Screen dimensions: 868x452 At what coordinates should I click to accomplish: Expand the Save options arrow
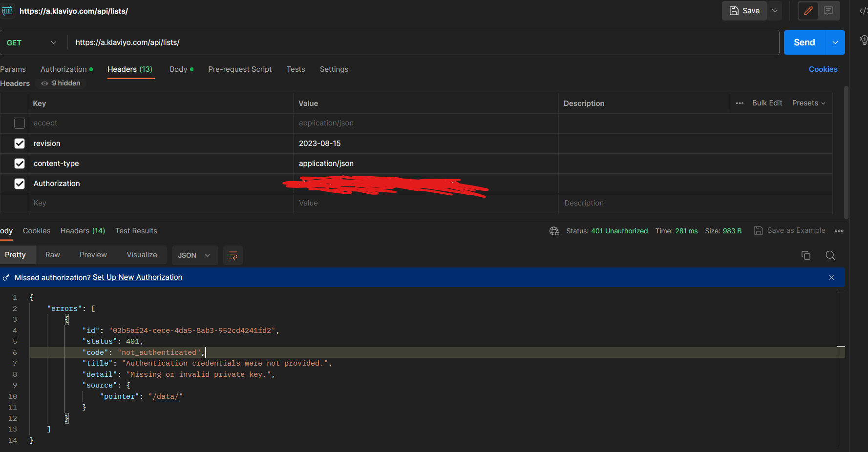pyautogui.click(x=775, y=11)
